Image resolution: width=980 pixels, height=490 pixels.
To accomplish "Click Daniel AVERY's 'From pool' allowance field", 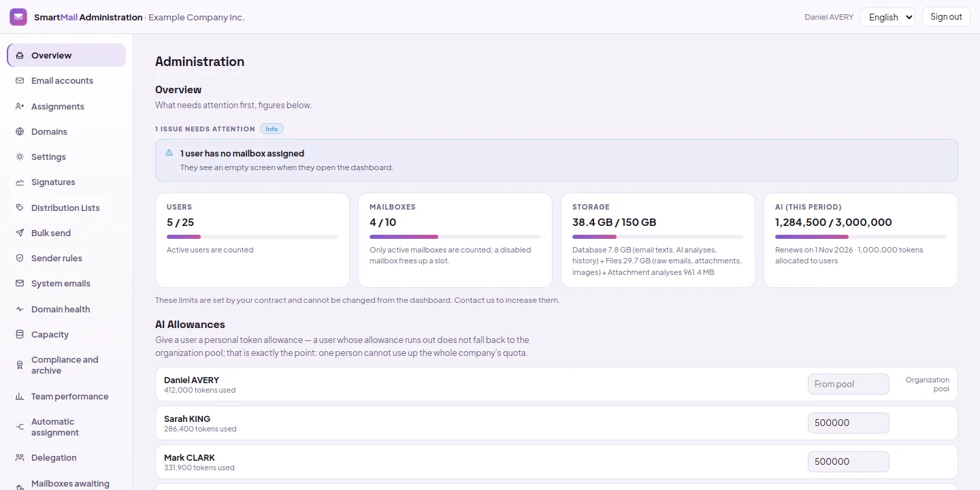I will pos(849,385).
